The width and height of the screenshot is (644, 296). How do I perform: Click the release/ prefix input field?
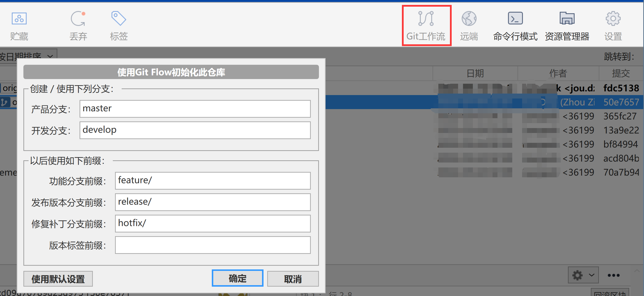(213, 202)
